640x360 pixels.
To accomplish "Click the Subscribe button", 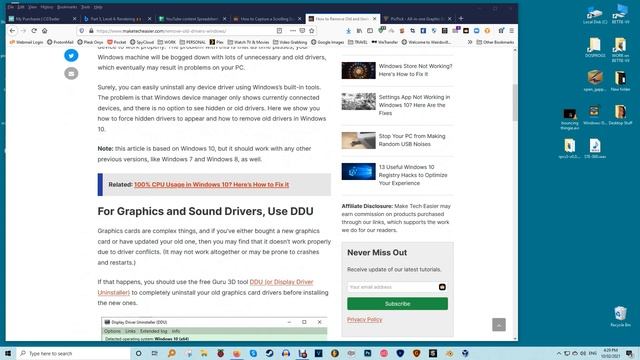I will tap(398, 304).
